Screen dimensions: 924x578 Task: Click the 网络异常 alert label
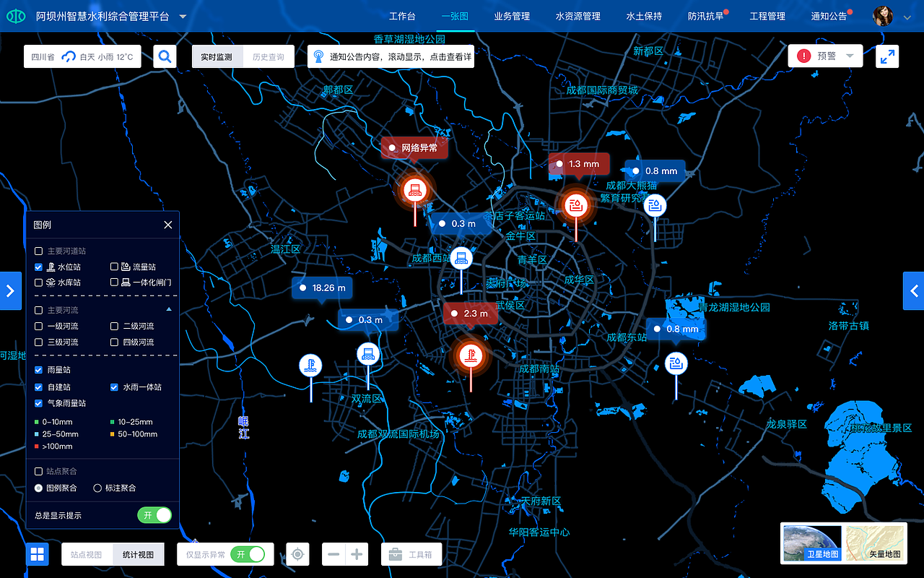[x=414, y=147]
